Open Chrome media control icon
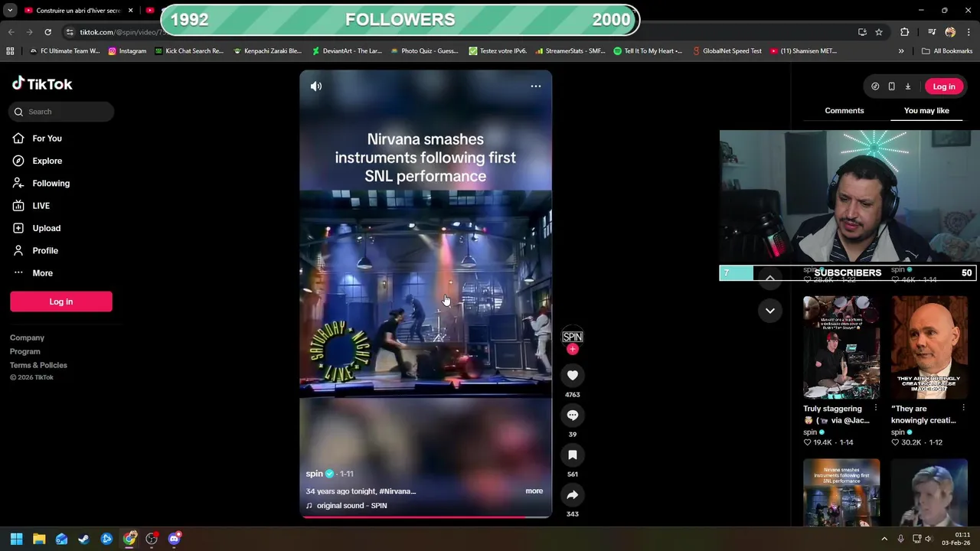 pyautogui.click(x=932, y=32)
